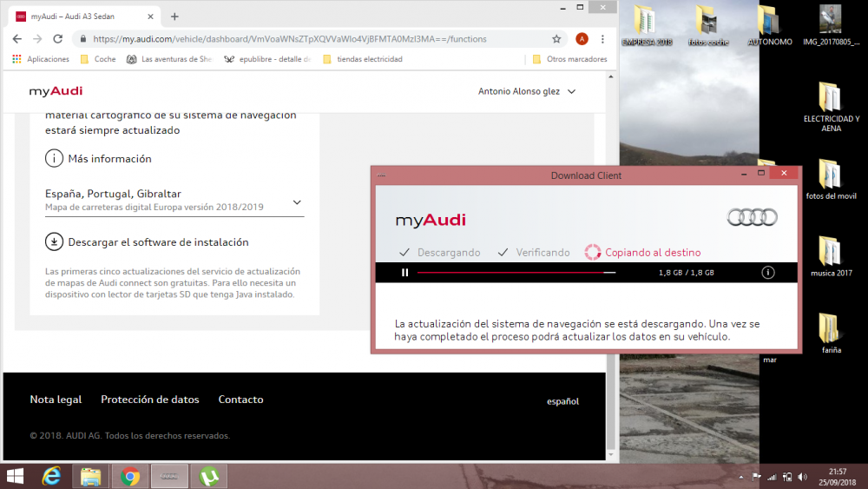The image size is (868, 489).
Task: Switch to Chrome in the taskbar
Action: (x=130, y=476)
